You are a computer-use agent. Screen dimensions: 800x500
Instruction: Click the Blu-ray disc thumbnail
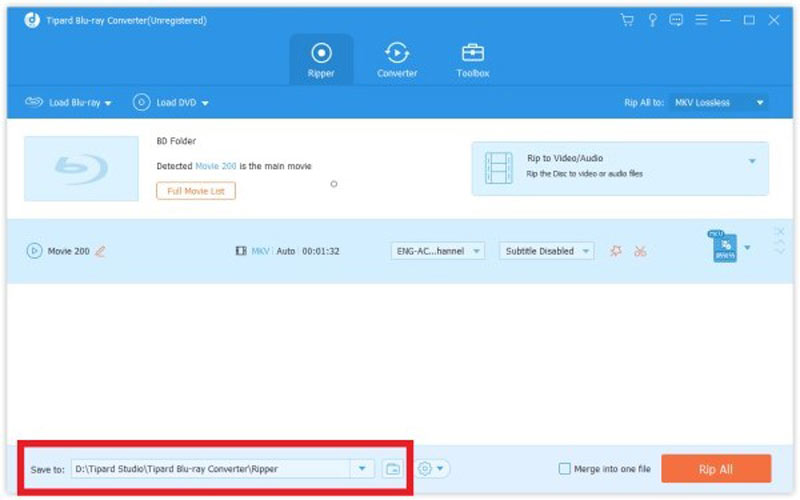(81, 167)
